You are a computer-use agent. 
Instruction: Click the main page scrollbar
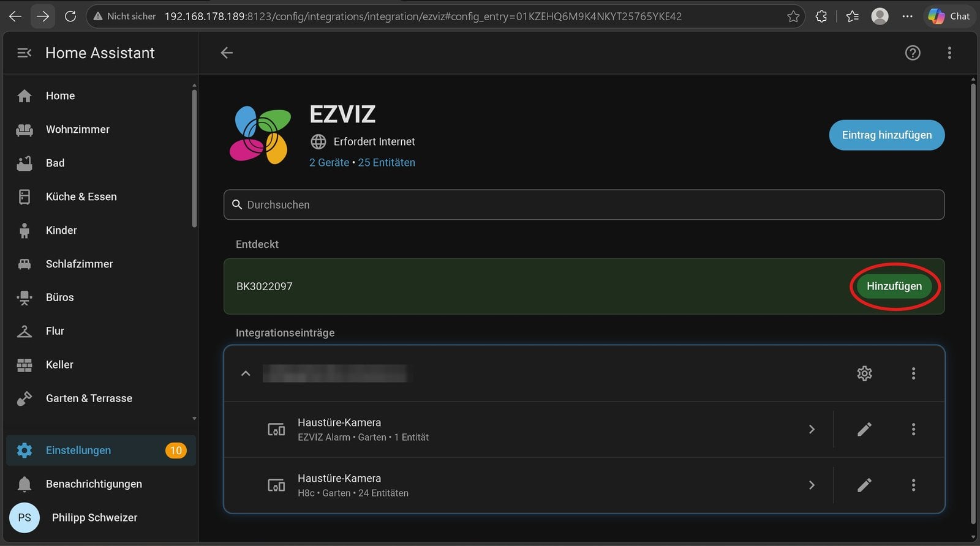[x=973, y=303]
